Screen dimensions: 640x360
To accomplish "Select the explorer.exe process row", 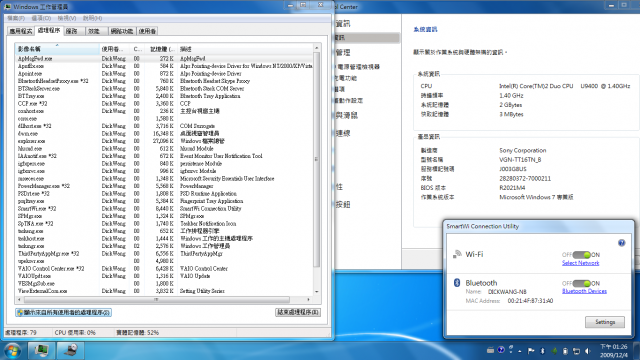I will 164,141.
